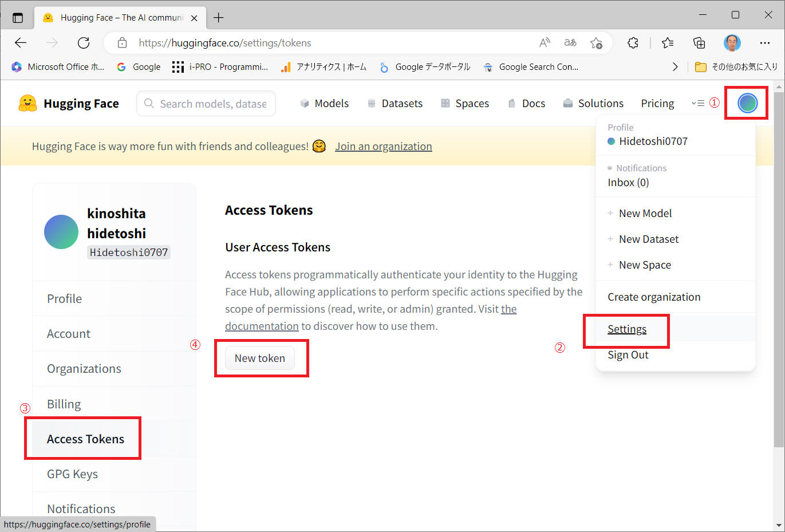Click the Edge profile photo

(732, 43)
